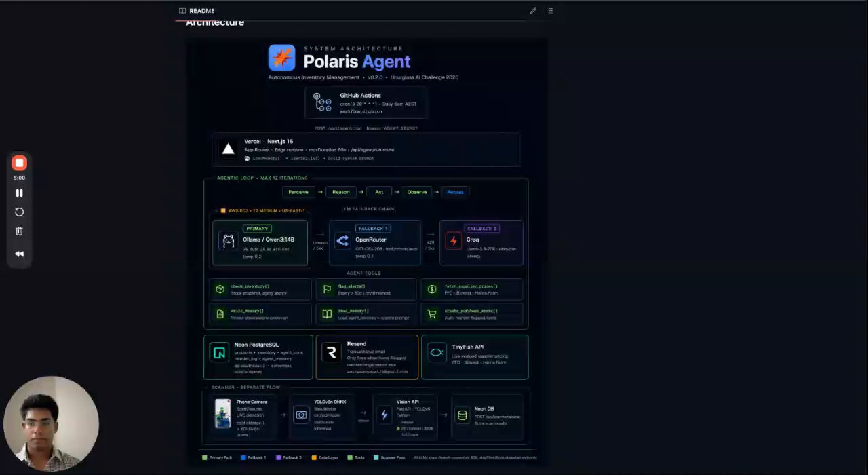Open the README outline list icon

click(x=550, y=11)
